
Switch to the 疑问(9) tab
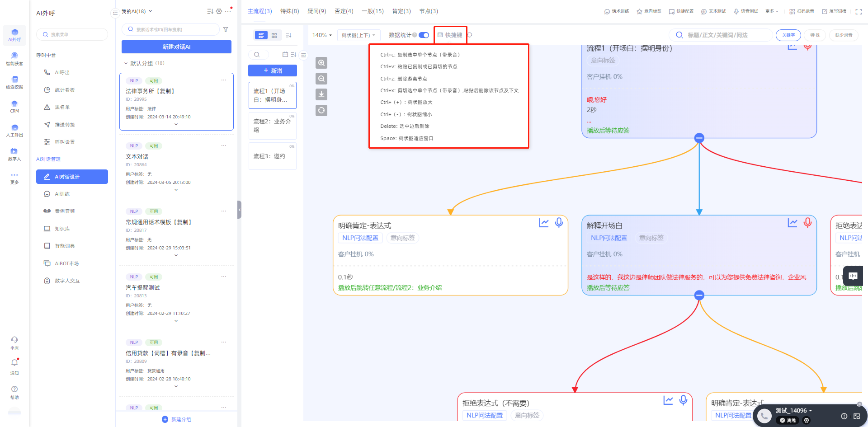coord(316,11)
